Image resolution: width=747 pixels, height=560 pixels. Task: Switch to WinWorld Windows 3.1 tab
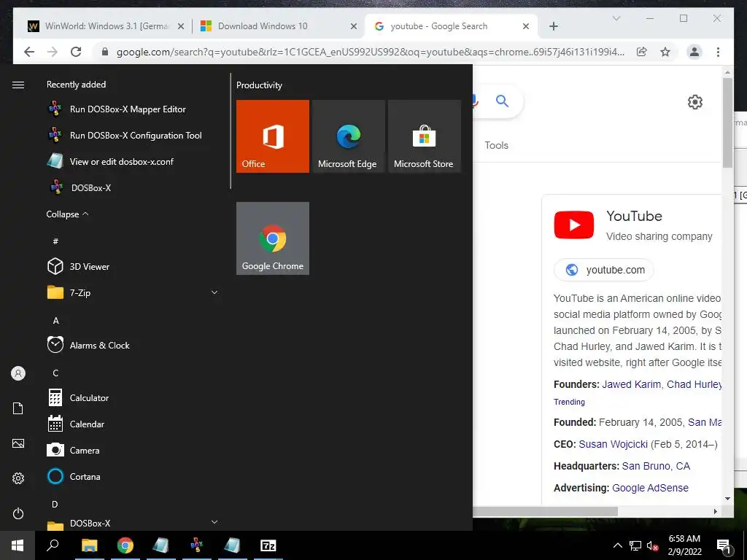pyautogui.click(x=106, y=26)
